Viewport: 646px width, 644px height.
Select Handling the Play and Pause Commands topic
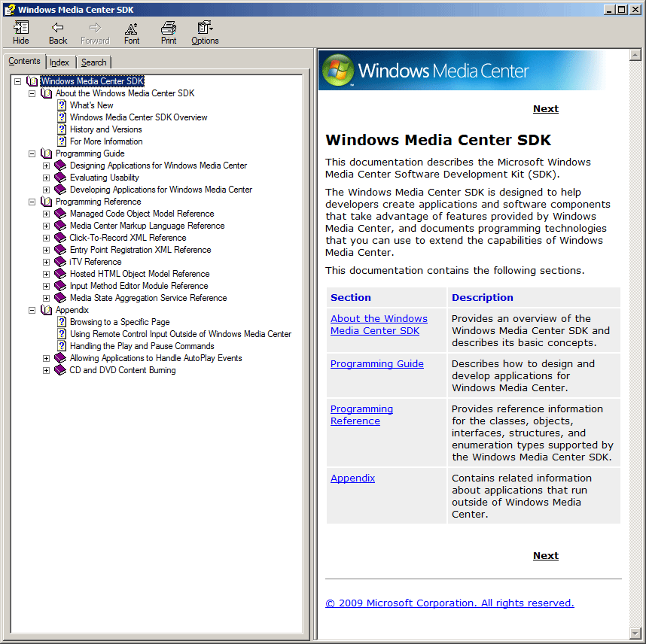(142, 346)
